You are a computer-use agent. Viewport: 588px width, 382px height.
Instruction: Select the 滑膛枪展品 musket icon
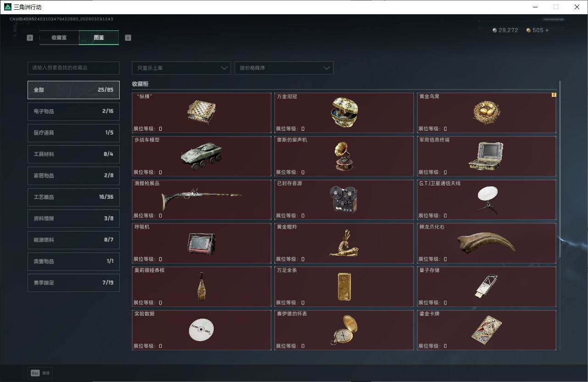click(201, 200)
